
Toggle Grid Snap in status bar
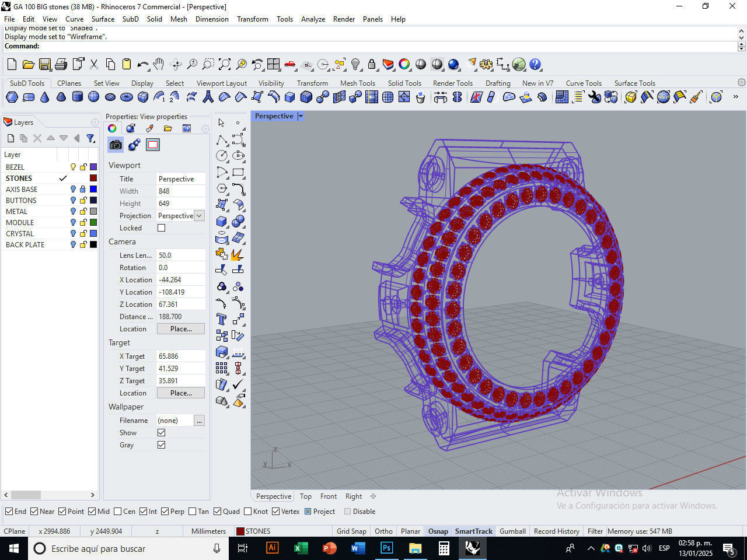click(x=351, y=531)
